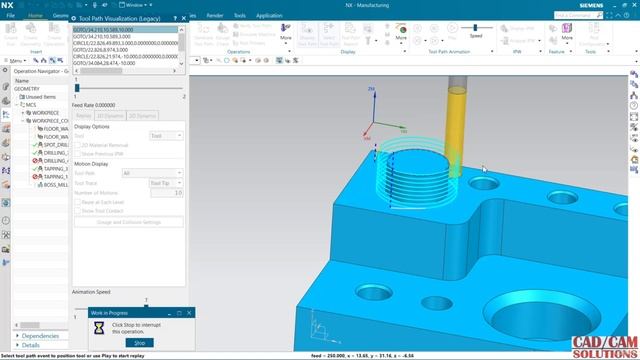Click the Fit view icon on right toolbar
Viewport: 640px width, 360px height.
point(634,116)
